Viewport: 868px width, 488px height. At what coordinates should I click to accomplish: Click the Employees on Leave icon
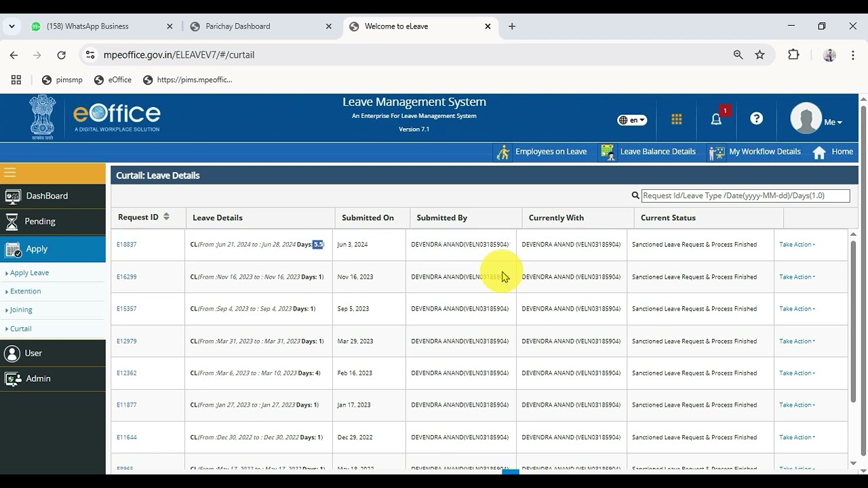pyautogui.click(x=503, y=152)
